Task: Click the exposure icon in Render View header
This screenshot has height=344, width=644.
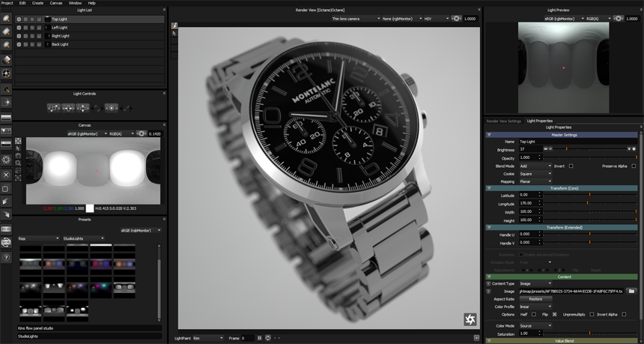Action: coord(455,19)
